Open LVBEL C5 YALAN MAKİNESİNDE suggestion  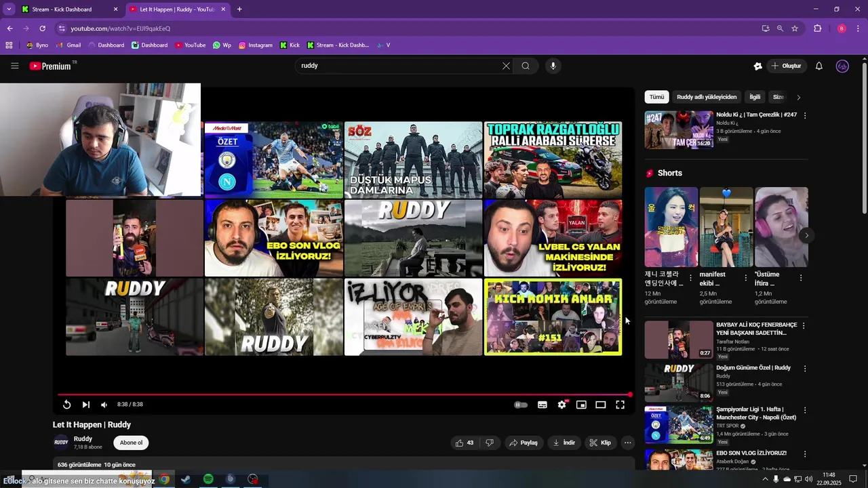click(553, 238)
